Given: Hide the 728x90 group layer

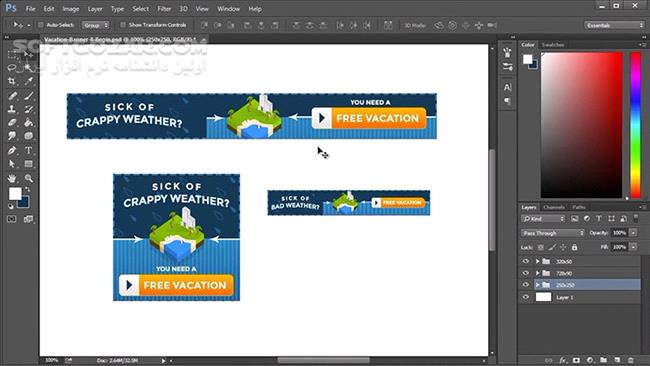Looking at the screenshot, I should (526, 273).
